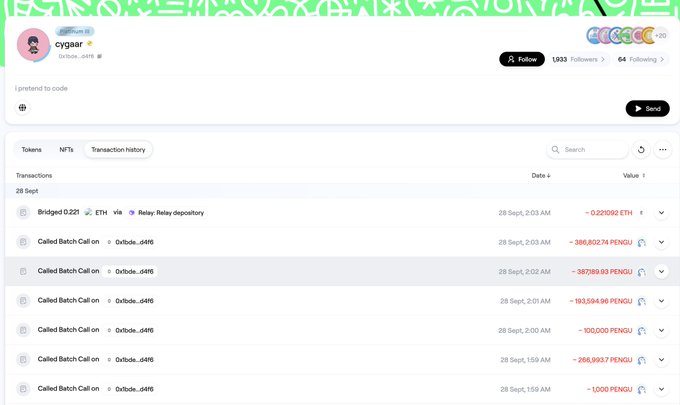Copy the wallet address 0x1bde...d4f6
The width and height of the screenshot is (680, 405).
pyautogui.click(x=99, y=56)
